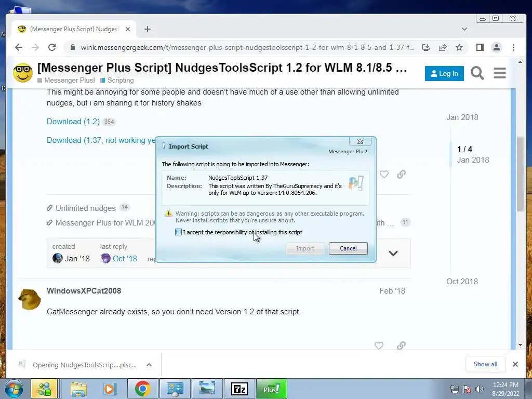Viewport: 532px width, 399px height.
Task: Expand the tab search dropdown arrow
Action: (464, 29)
